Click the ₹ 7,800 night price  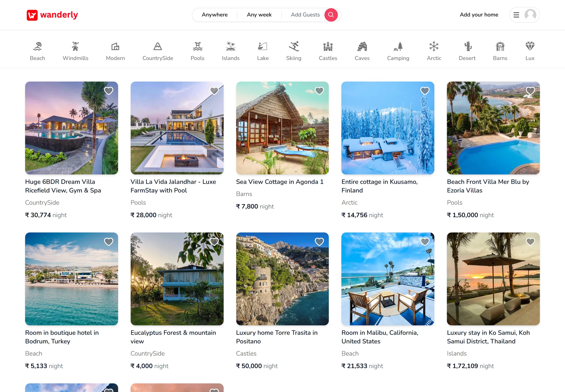click(255, 206)
